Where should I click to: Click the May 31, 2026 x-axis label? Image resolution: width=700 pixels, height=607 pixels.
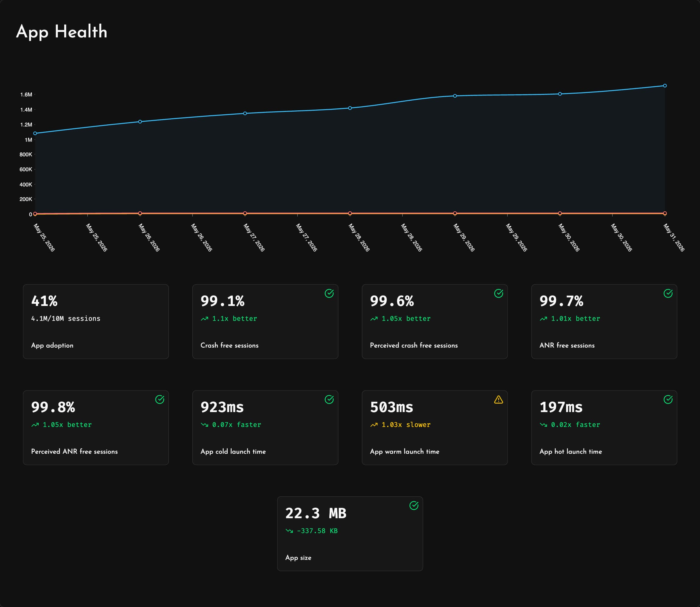[x=674, y=238]
